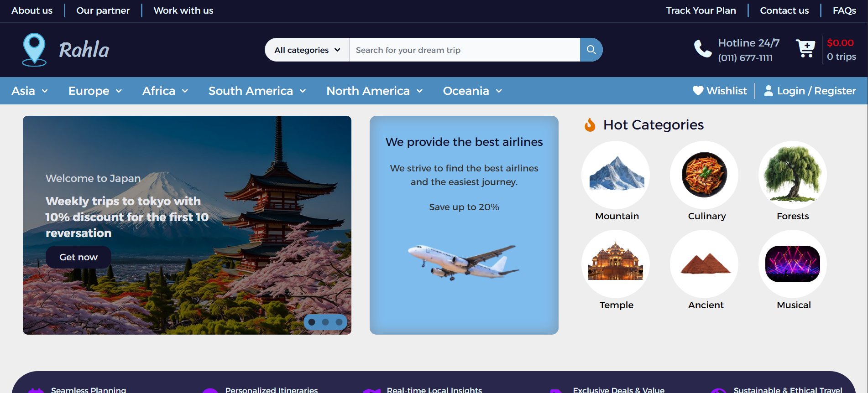Expand the Oceania destinations menu
This screenshot has height=393, width=868.
coord(473,91)
